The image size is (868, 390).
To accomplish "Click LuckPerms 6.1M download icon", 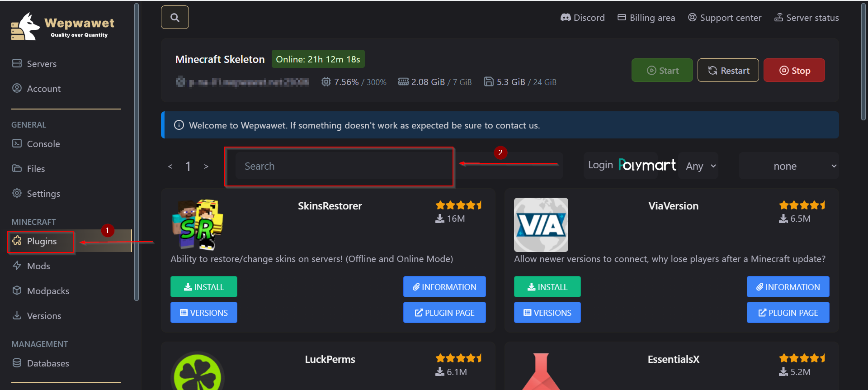I will coord(439,372).
